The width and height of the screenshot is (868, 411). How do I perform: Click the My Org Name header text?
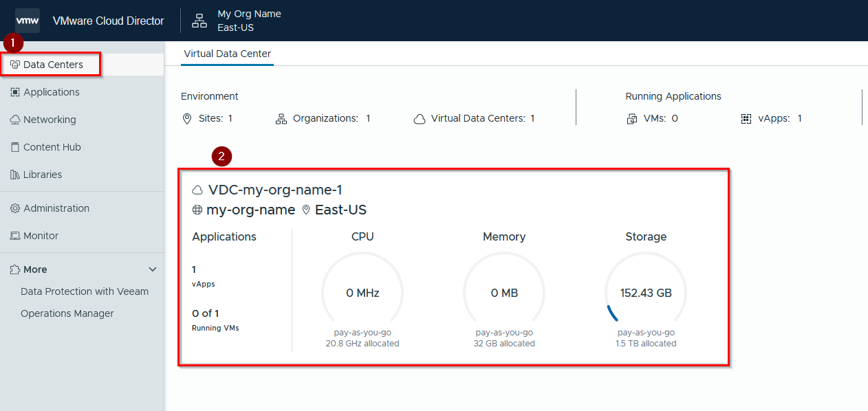(x=249, y=14)
